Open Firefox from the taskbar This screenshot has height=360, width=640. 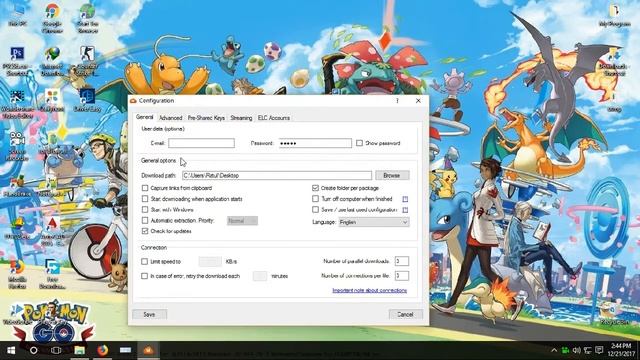[x=102, y=350]
